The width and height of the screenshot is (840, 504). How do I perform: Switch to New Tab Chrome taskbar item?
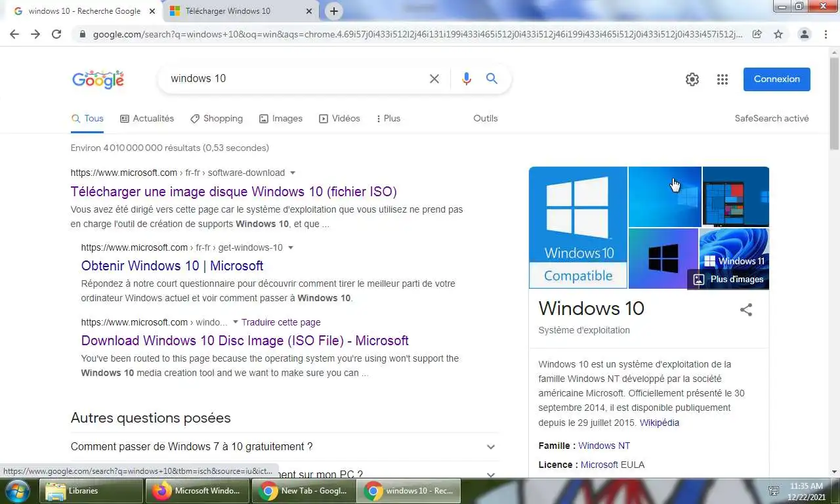point(303,491)
